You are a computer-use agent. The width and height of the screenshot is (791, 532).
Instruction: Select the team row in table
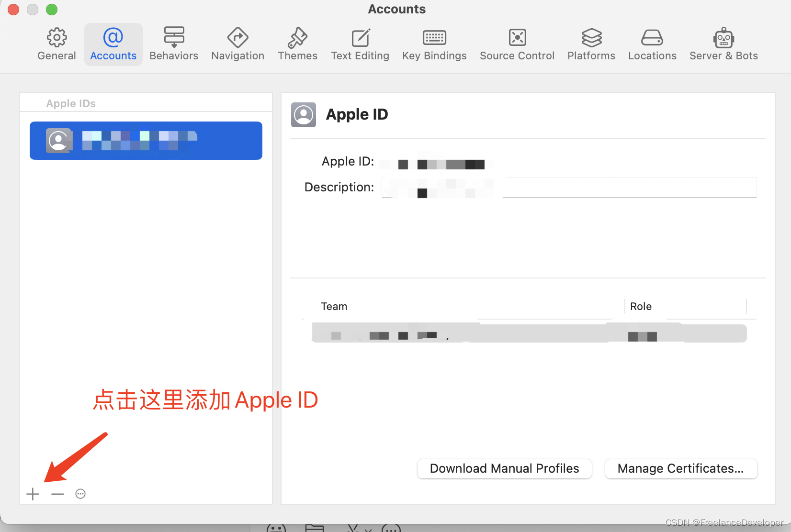(x=529, y=333)
